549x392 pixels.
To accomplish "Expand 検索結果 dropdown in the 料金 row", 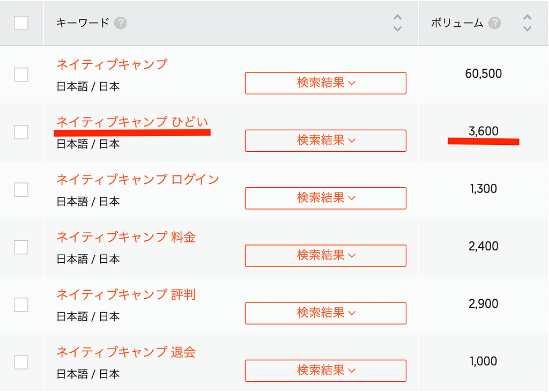I will pos(325,255).
